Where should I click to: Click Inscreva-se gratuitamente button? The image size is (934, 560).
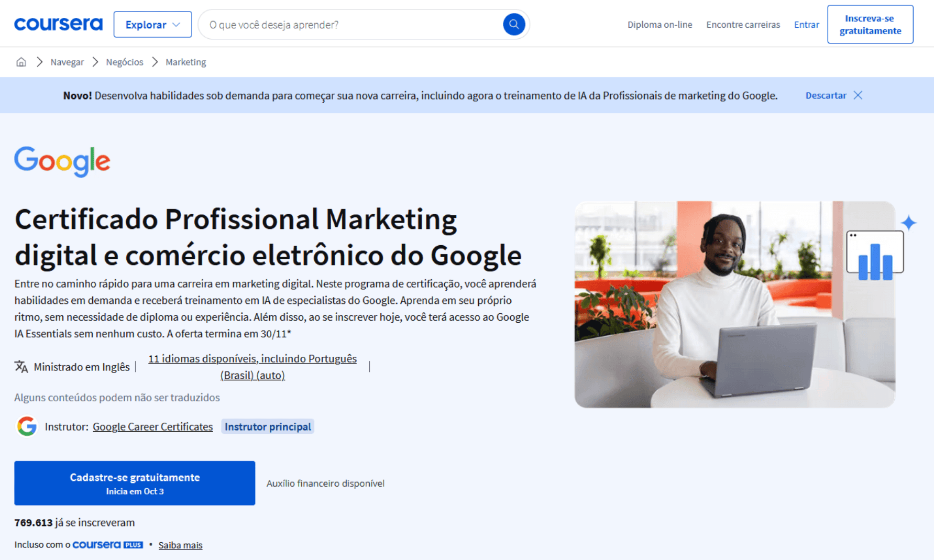pos(870,24)
